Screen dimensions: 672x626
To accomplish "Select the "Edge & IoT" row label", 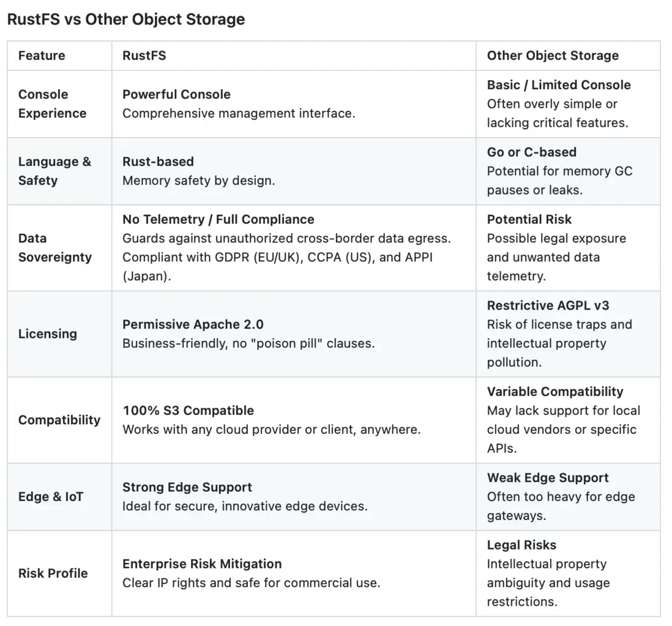I will point(51,497).
